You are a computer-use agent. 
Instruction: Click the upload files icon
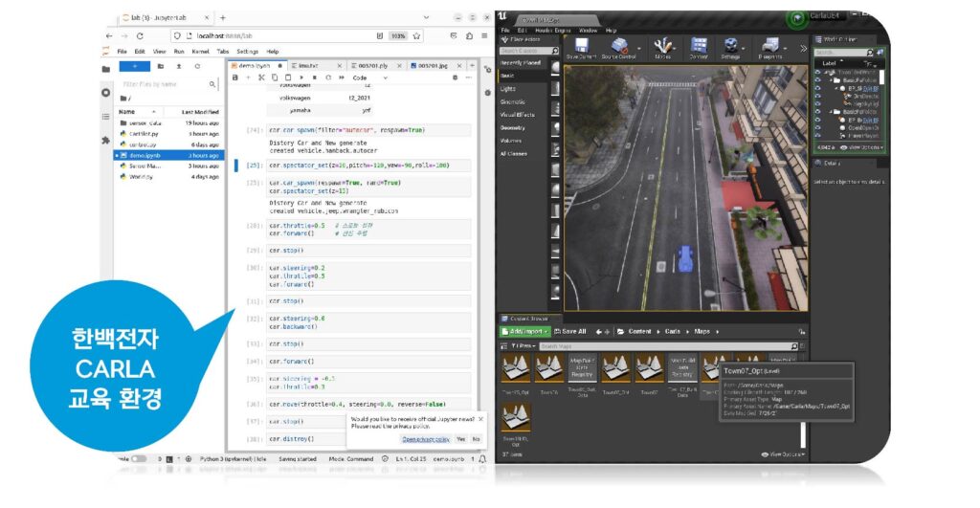tap(179, 66)
